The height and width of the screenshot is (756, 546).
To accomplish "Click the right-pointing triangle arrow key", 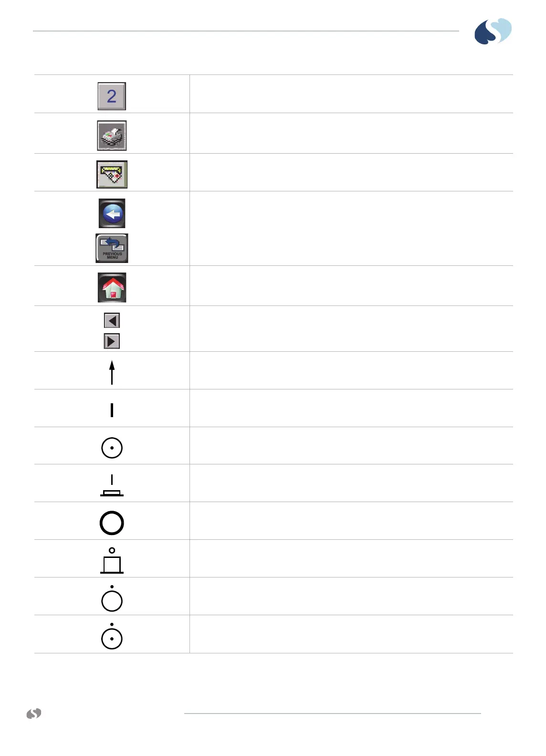I will click(x=112, y=341).
